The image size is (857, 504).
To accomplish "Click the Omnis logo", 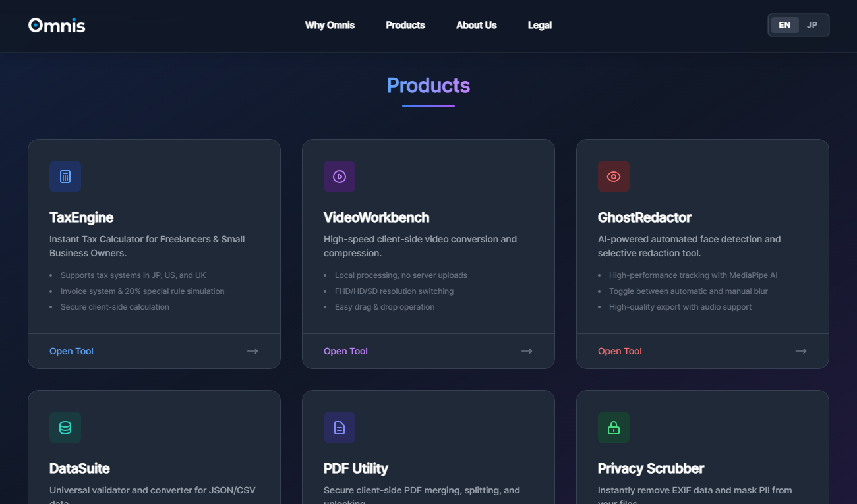I will coord(57,25).
